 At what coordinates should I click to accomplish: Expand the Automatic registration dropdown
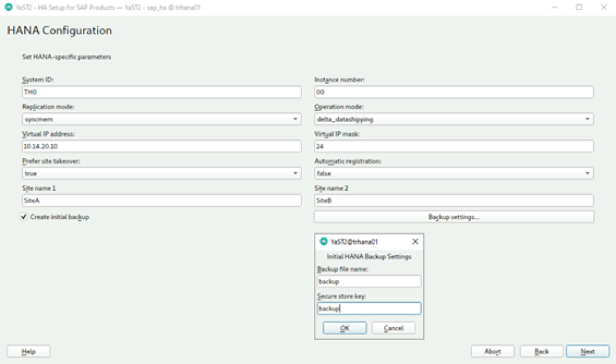pos(454,173)
